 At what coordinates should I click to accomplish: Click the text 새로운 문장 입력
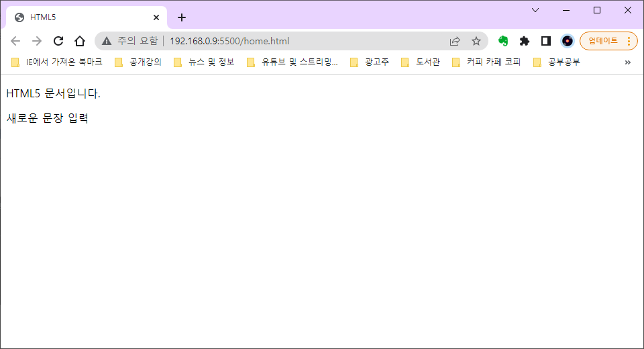click(x=48, y=118)
